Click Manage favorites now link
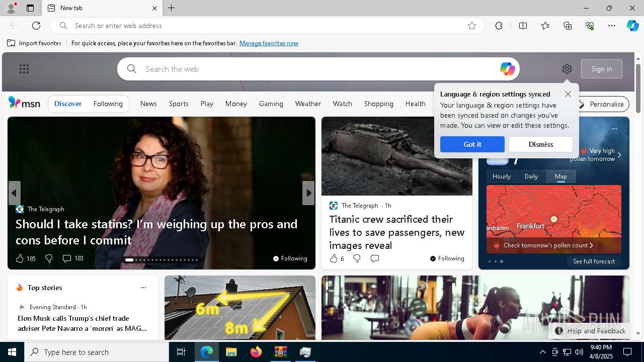Viewport: 644px width, 362px height. [x=269, y=43]
